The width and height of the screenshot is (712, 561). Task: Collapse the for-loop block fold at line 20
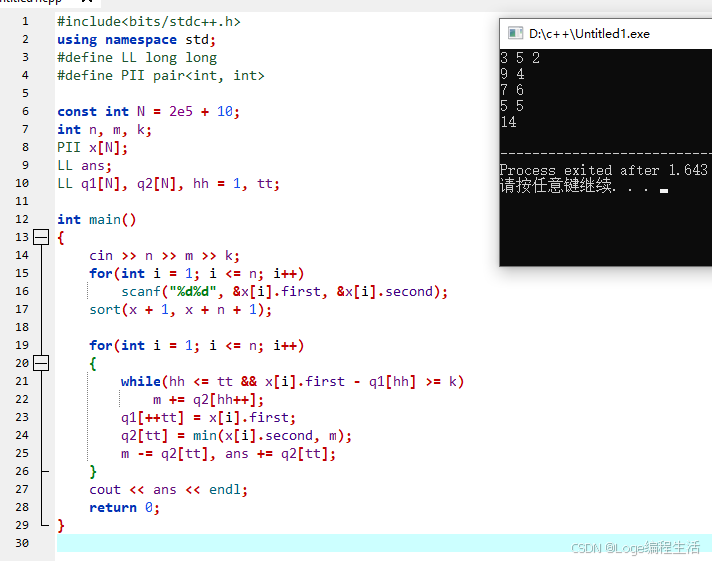[41, 363]
